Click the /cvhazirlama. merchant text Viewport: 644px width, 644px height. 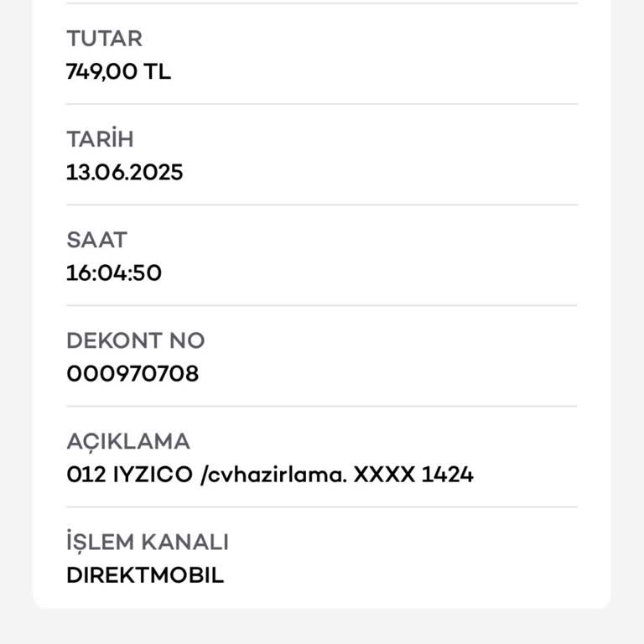click(x=273, y=475)
